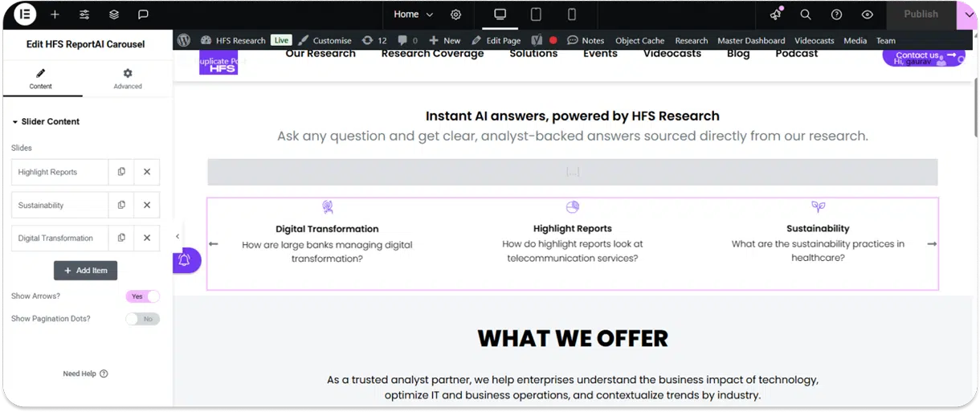Duplicate the Digital Transformation slide
Image resolution: width=980 pixels, height=412 pixels.
(121, 238)
